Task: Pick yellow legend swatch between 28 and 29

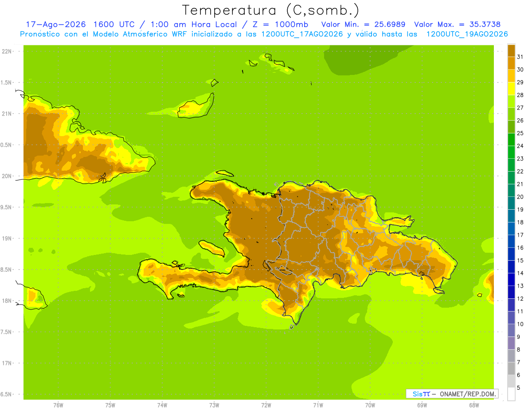Action: tap(511, 89)
